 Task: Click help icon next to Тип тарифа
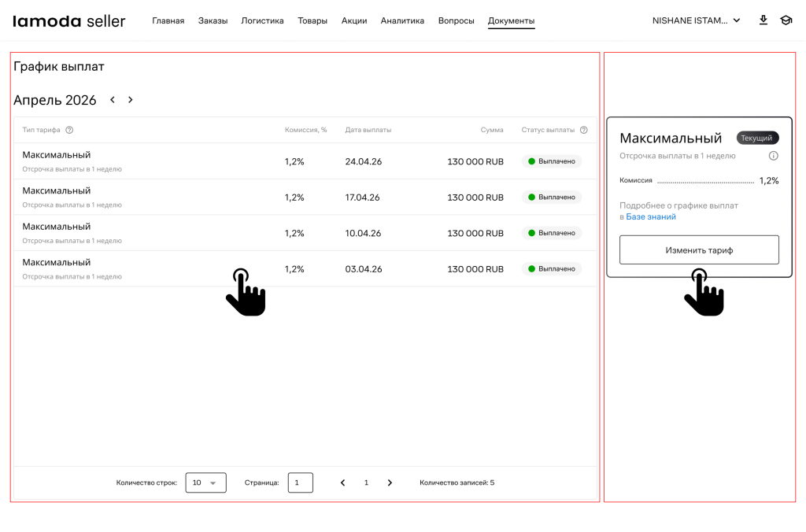(69, 130)
